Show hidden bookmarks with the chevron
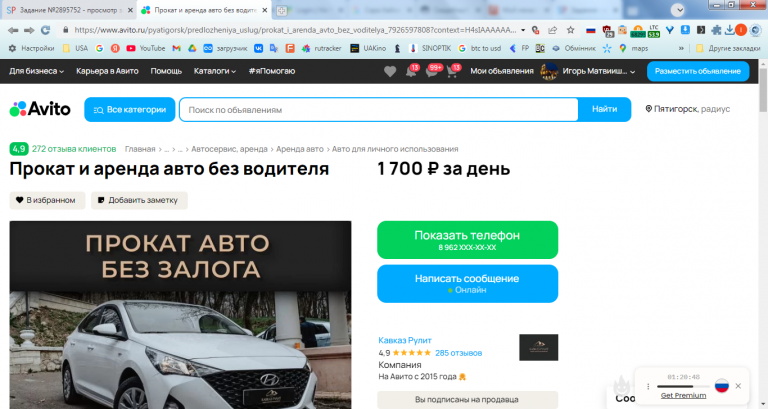The height and width of the screenshot is (409, 768). coord(681,48)
